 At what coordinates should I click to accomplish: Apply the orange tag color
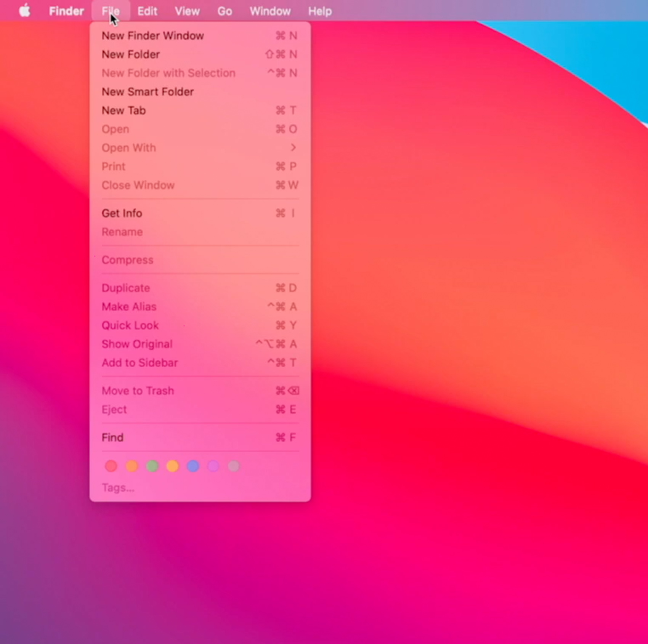[132, 466]
